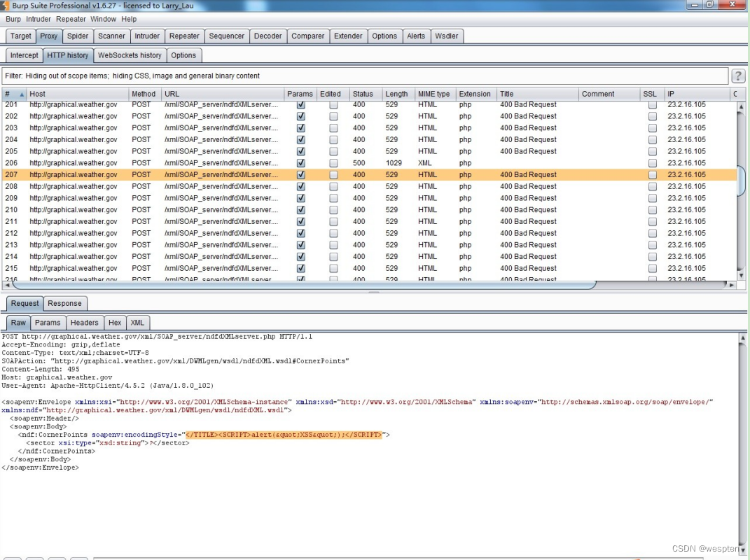This screenshot has height=560, width=750.
Task: Click the help question mark button
Action: (737, 76)
